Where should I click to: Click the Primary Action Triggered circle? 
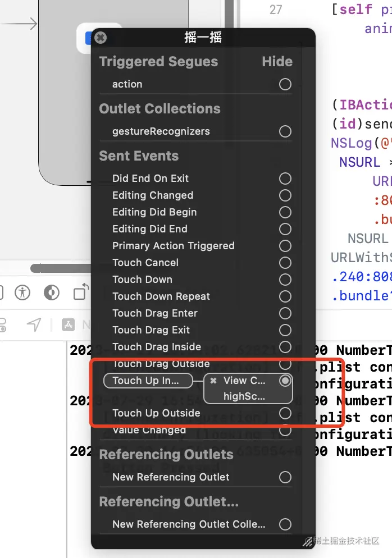tap(285, 245)
